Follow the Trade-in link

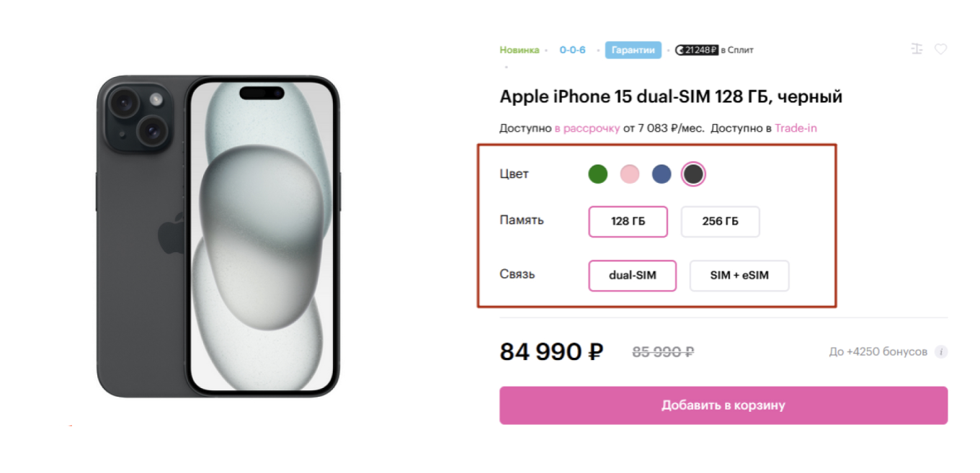coord(796,128)
